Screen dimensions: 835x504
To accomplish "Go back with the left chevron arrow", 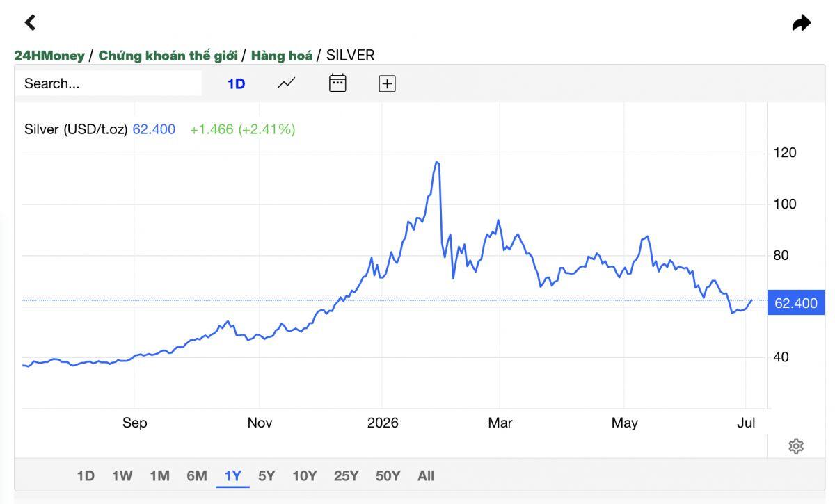I will [x=30, y=22].
